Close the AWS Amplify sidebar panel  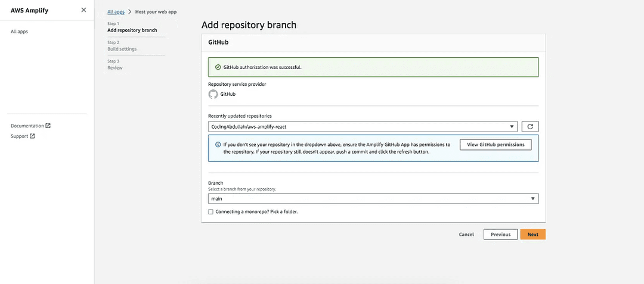pyautogui.click(x=83, y=10)
